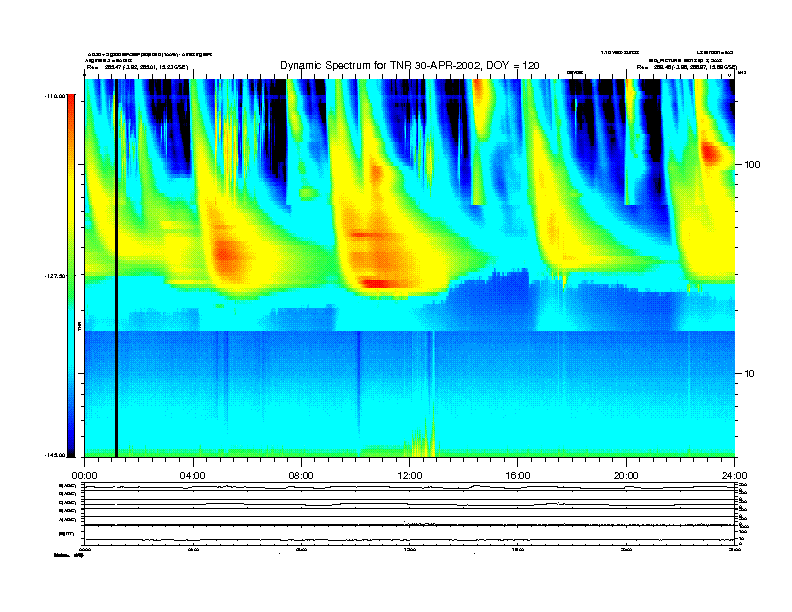This screenshot has height=612, width=792.
Task: Click the "16:00" time axis label
Action: [x=518, y=476]
